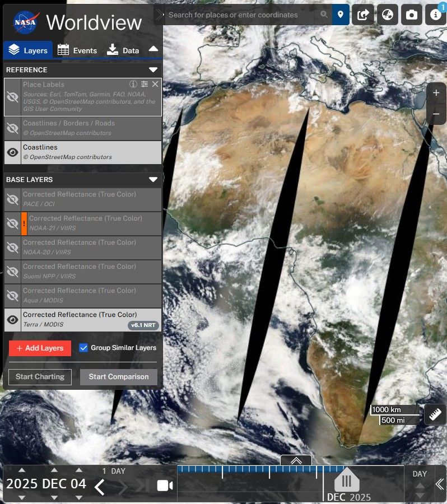This screenshot has height=504, width=447.
Task: Decrease the day with down arrow
Action: click(x=79, y=498)
